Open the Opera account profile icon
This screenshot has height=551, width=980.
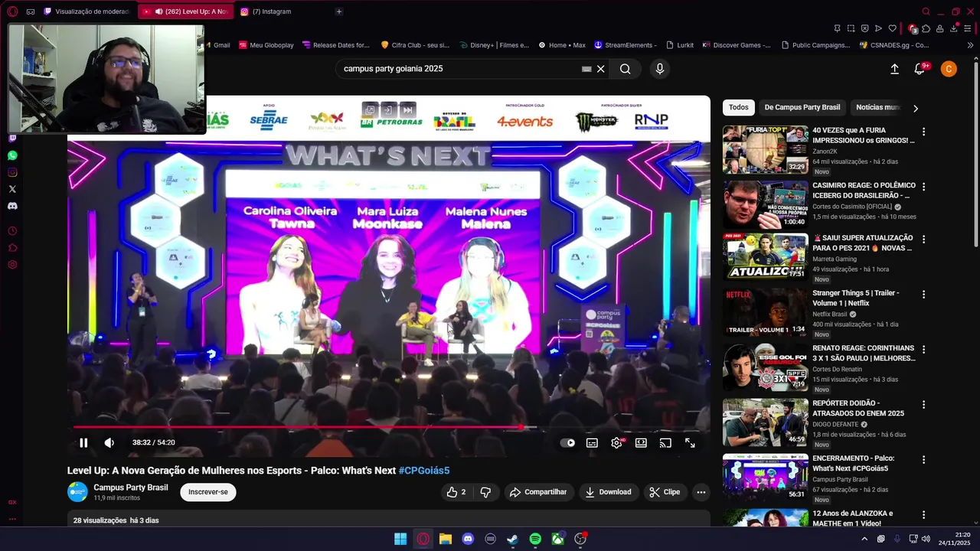click(x=939, y=28)
